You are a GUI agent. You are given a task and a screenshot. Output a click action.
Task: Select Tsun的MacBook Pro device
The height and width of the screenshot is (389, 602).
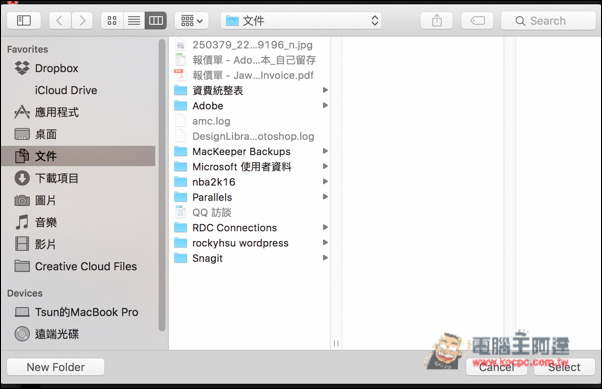coord(78,312)
